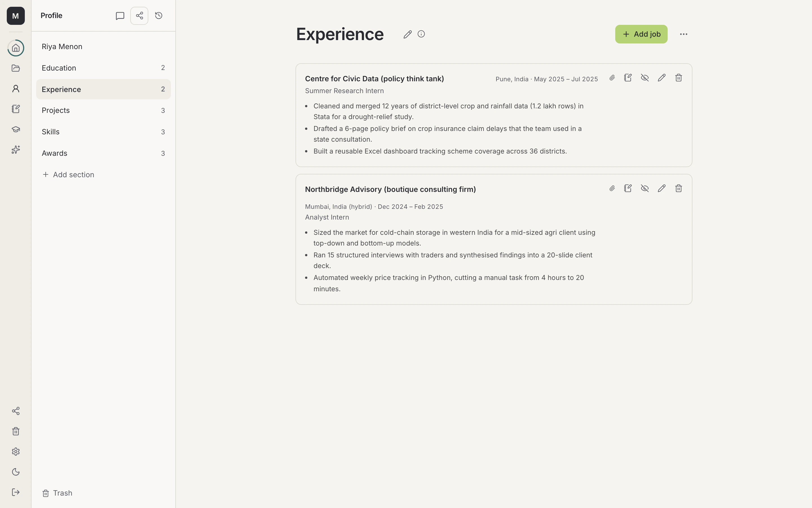812x508 pixels.
Task: Open notes for Northbridge Advisory job
Action: point(628,189)
